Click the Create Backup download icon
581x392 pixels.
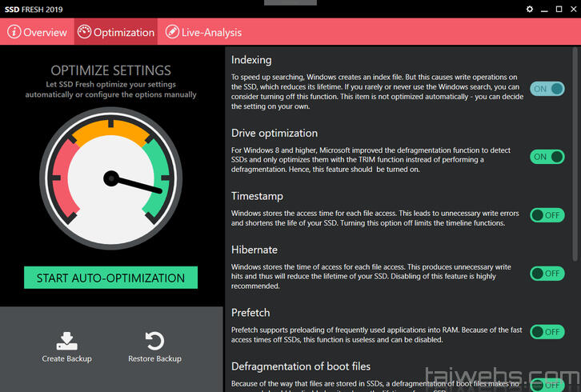(66, 341)
